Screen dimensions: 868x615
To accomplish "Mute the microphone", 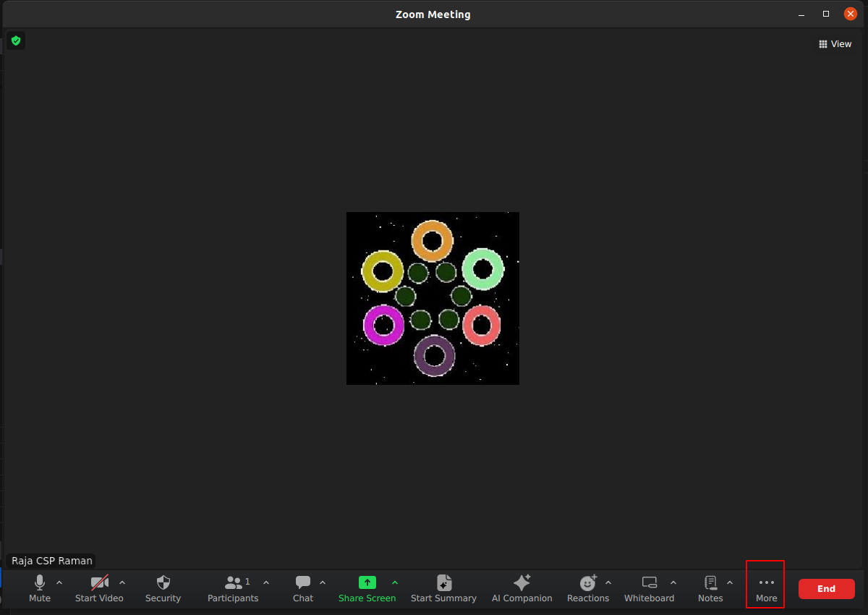I will (40, 588).
